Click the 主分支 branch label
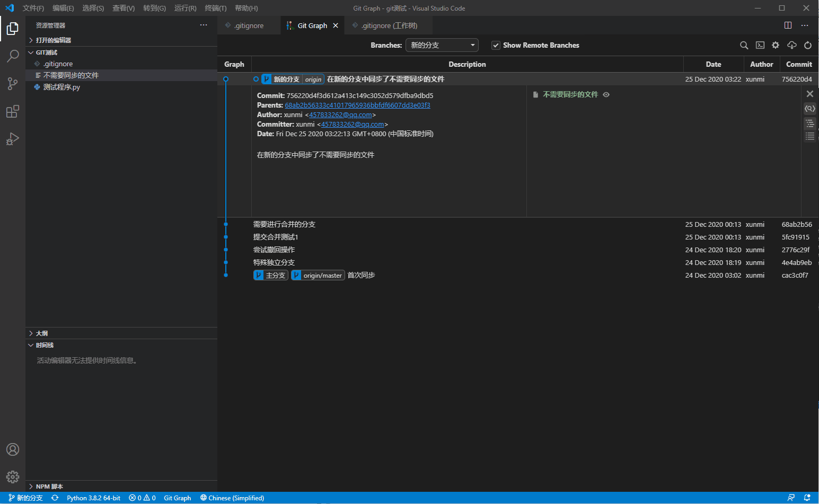This screenshot has width=819, height=504. 271,276
